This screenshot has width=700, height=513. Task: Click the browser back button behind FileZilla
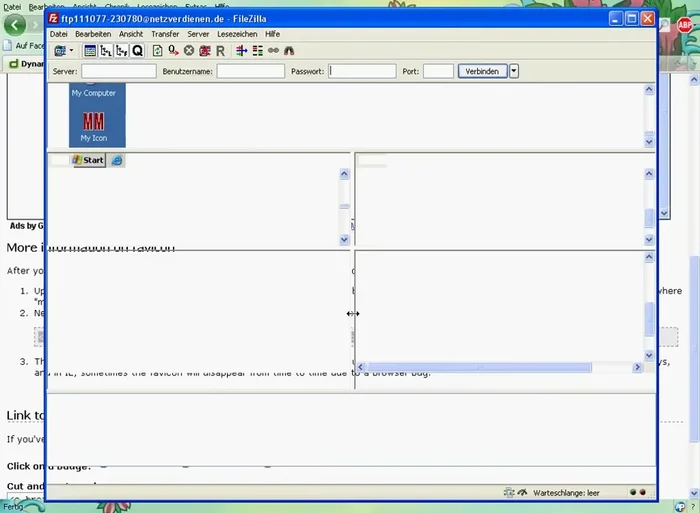tap(15, 25)
